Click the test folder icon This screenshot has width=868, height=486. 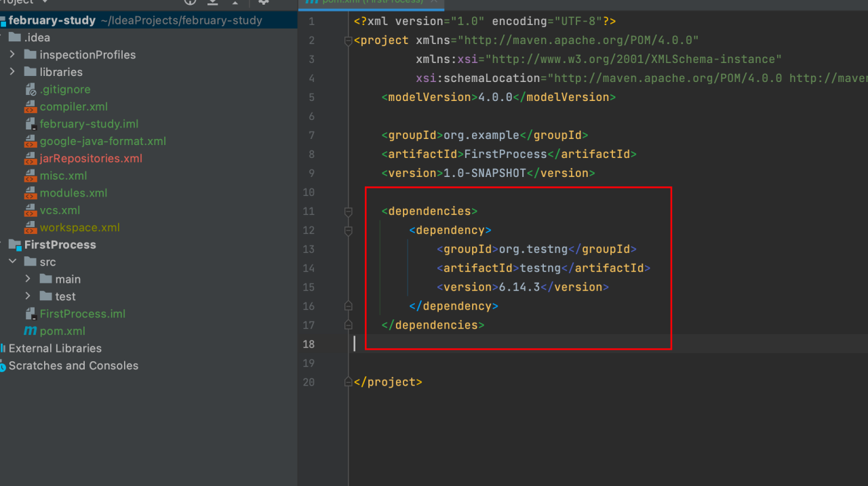click(45, 296)
